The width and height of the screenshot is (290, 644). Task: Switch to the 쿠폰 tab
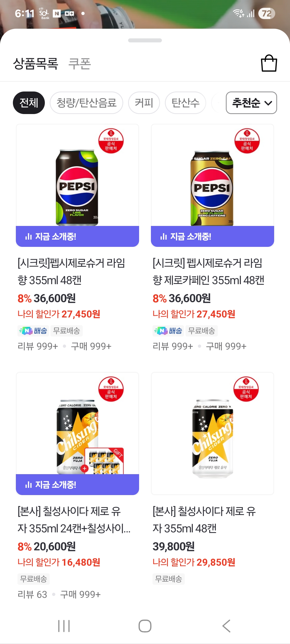click(x=80, y=64)
